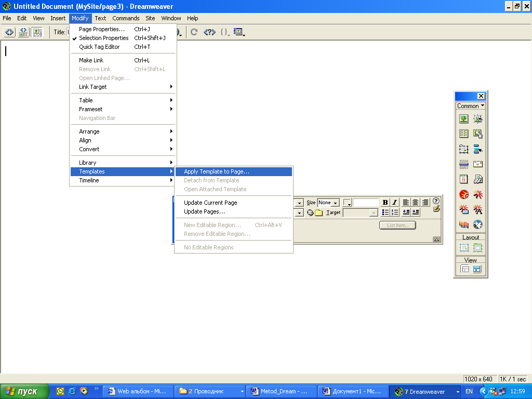
Task: Click Point to File target icon
Action: pos(310,212)
